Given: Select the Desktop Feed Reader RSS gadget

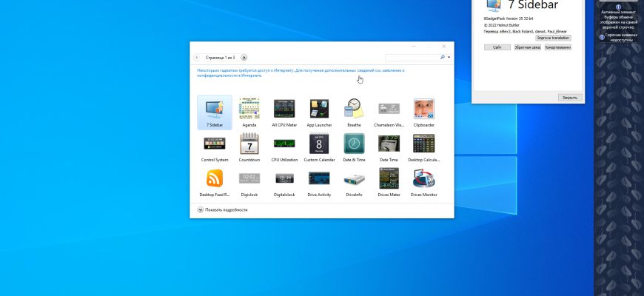Looking at the screenshot, I should [215, 182].
